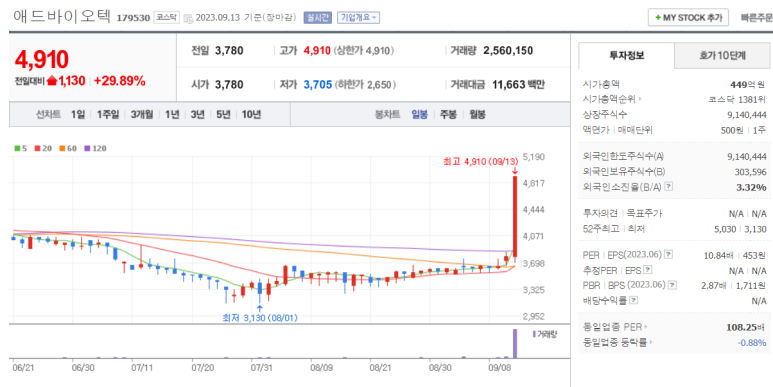Image resolution: width=773 pixels, height=387 pixels.
Task: Switch to the 호가10단계 tab
Action: coord(722,55)
